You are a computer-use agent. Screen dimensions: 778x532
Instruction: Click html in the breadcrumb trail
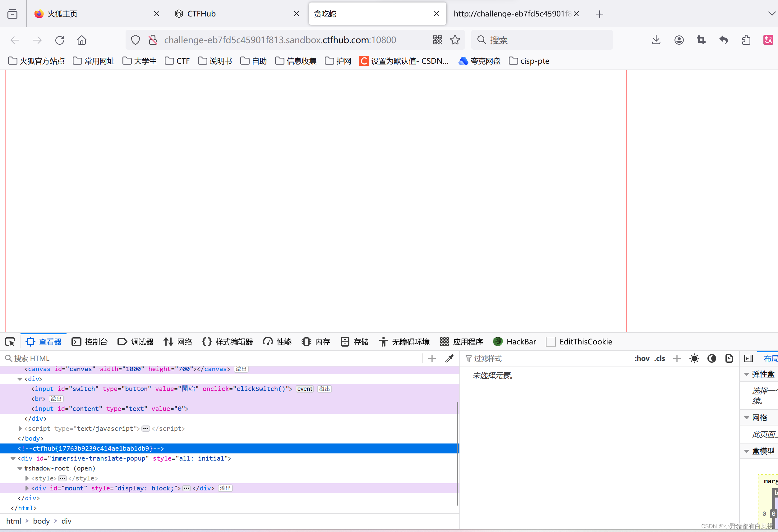[14, 521]
